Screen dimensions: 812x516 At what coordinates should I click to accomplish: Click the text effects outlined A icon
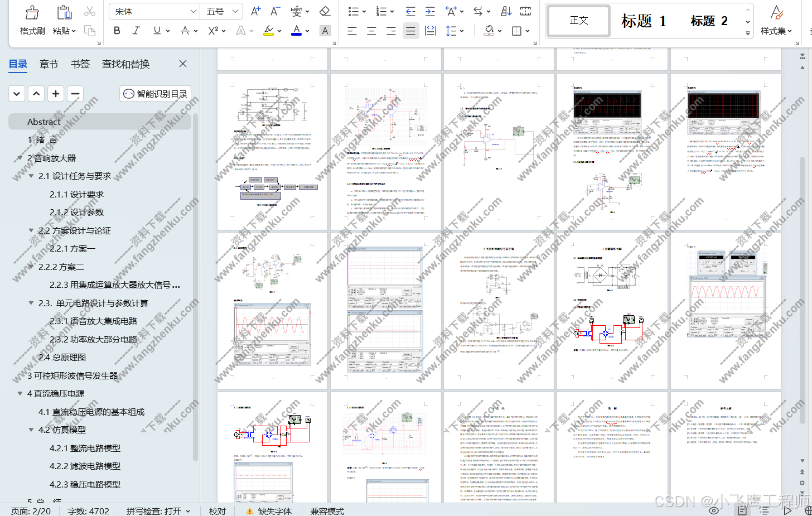(x=240, y=31)
